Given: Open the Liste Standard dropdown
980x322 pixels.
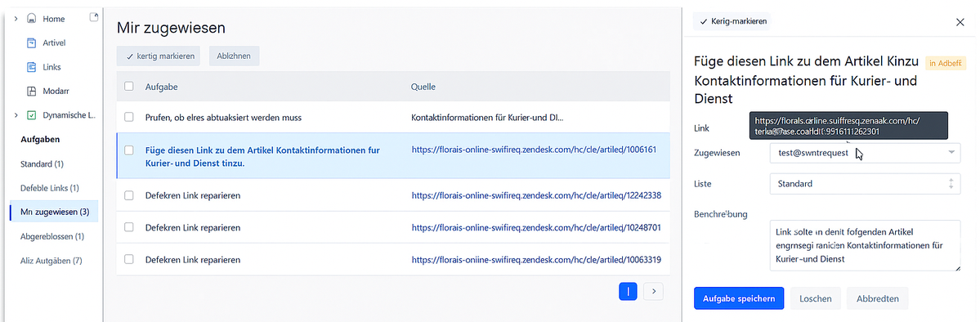Looking at the screenshot, I should tap(865, 184).
